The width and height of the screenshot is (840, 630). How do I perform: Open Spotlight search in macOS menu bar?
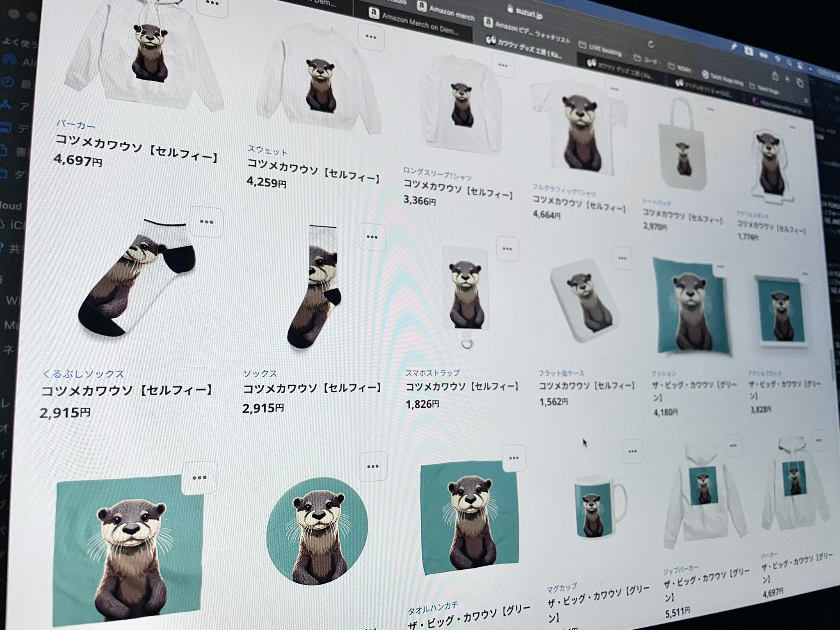(x=789, y=63)
